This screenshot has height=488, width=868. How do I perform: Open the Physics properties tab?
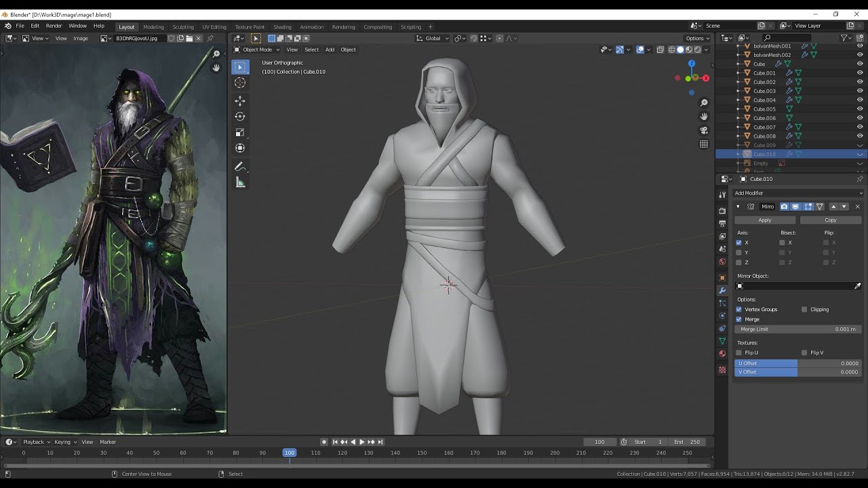[722, 316]
